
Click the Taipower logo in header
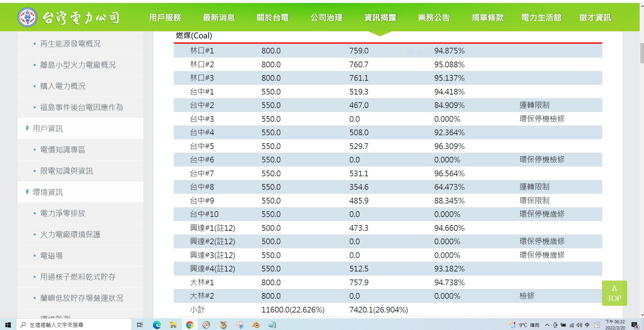click(x=69, y=17)
